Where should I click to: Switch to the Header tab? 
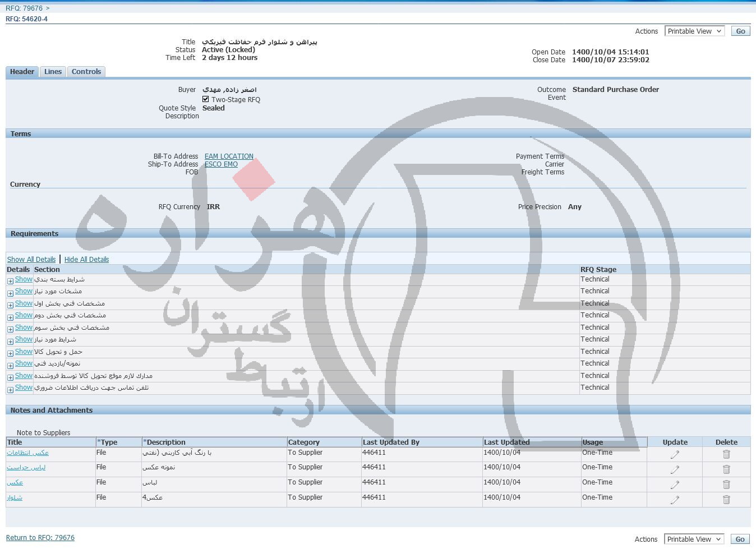22,72
